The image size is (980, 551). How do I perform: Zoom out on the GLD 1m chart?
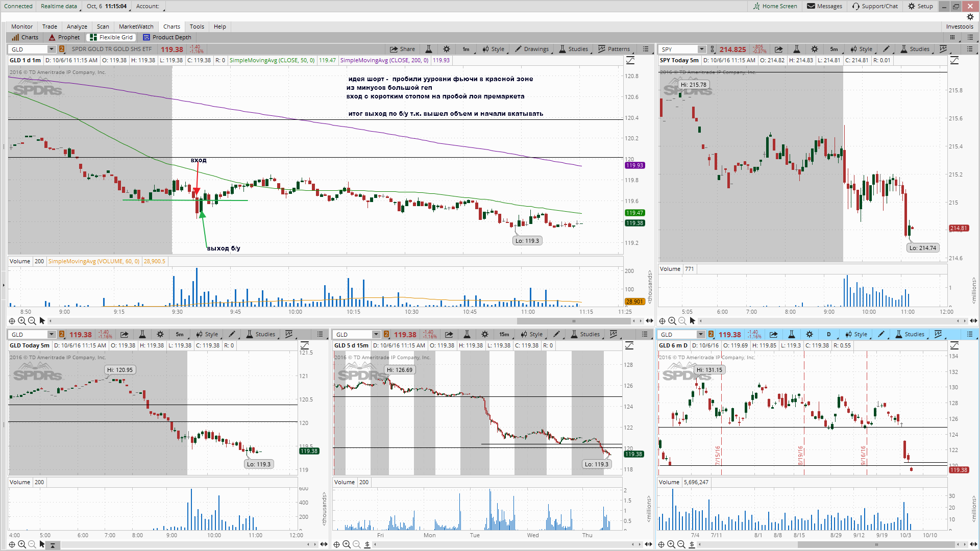pos(32,321)
